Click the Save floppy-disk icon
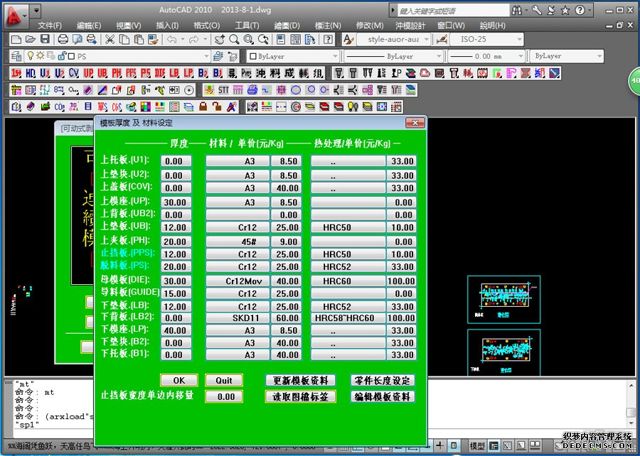640x456 pixels. click(x=45, y=40)
